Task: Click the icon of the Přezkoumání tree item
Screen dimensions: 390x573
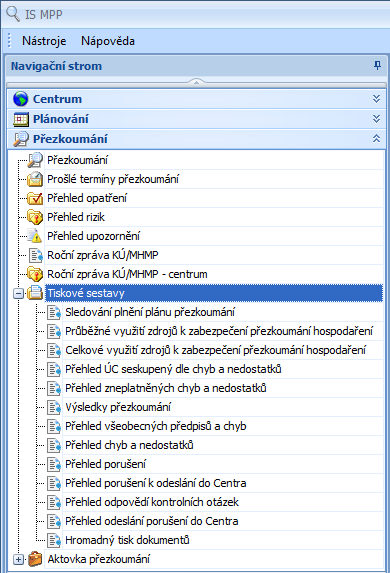Action: coord(35,160)
